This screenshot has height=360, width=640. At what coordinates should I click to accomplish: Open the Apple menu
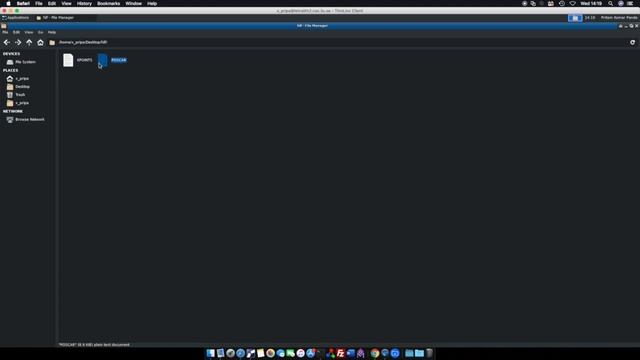pyautogui.click(x=8, y=3)
